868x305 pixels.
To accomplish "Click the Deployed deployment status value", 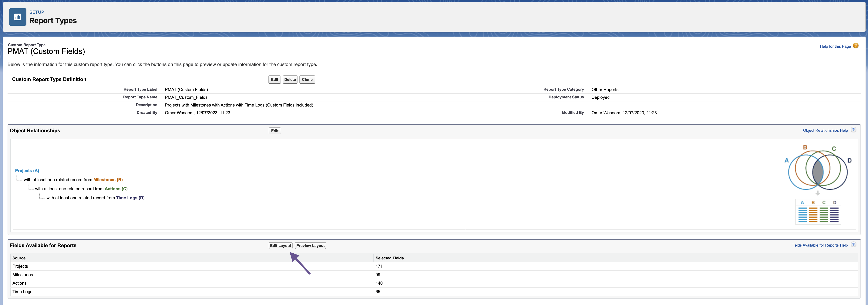I will point(601,97).
